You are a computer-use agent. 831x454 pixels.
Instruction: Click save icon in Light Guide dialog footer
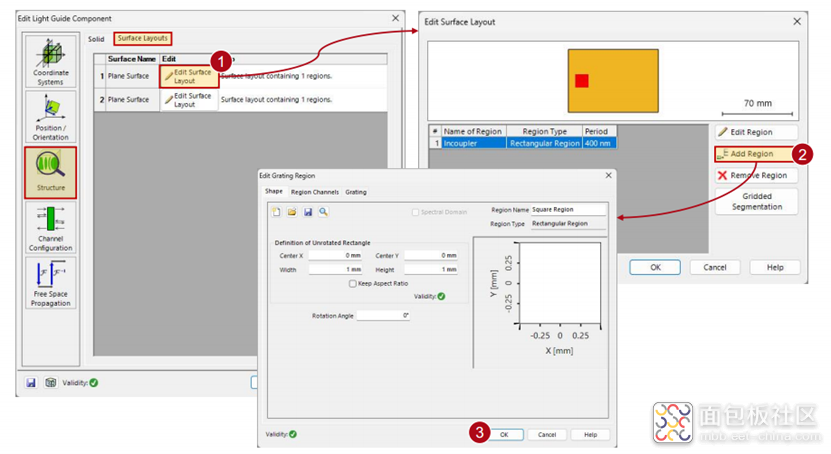click(x=31, y=382)
